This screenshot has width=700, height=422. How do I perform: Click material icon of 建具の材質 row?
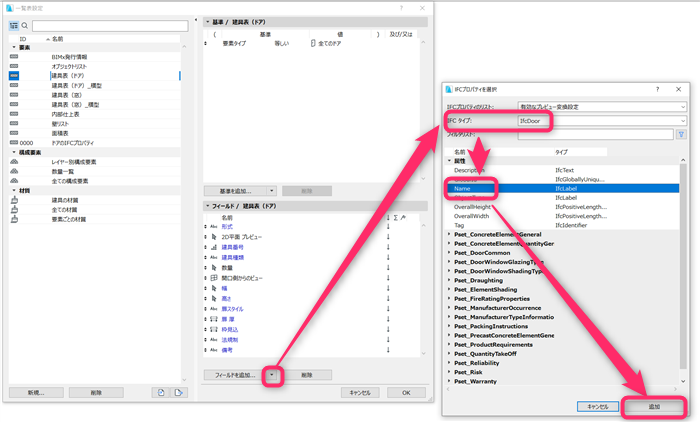point(14,200)
